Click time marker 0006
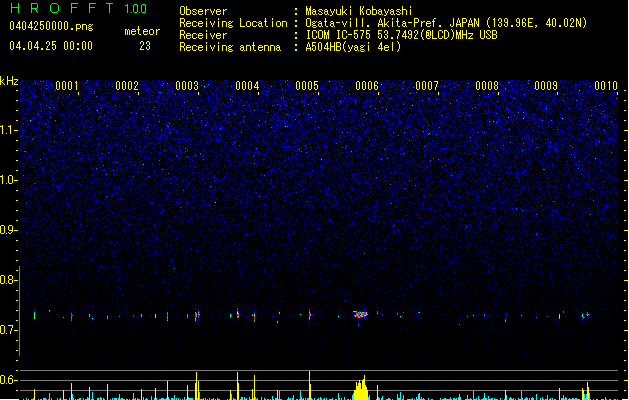629x400 pixels. coord(367,86)
